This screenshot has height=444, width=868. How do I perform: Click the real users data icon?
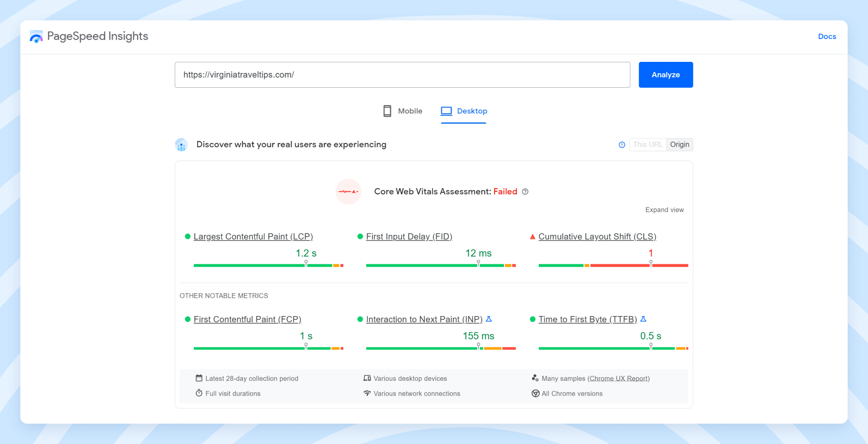click(x=181, y=145)
